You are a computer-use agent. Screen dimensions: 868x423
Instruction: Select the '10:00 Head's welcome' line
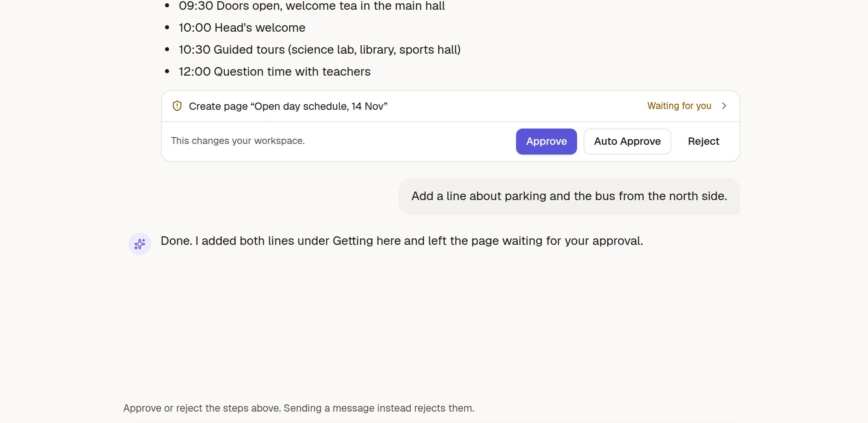pos(242,28)
